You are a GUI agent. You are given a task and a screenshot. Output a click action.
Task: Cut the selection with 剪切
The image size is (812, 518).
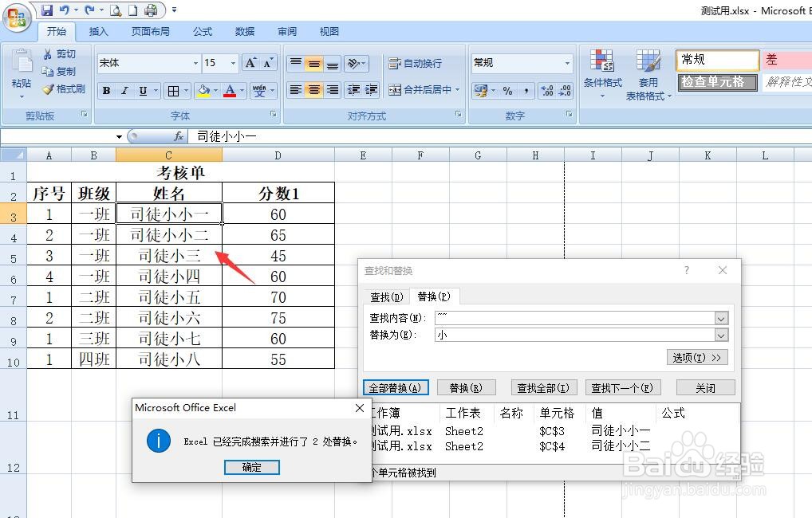click(60, 54)
